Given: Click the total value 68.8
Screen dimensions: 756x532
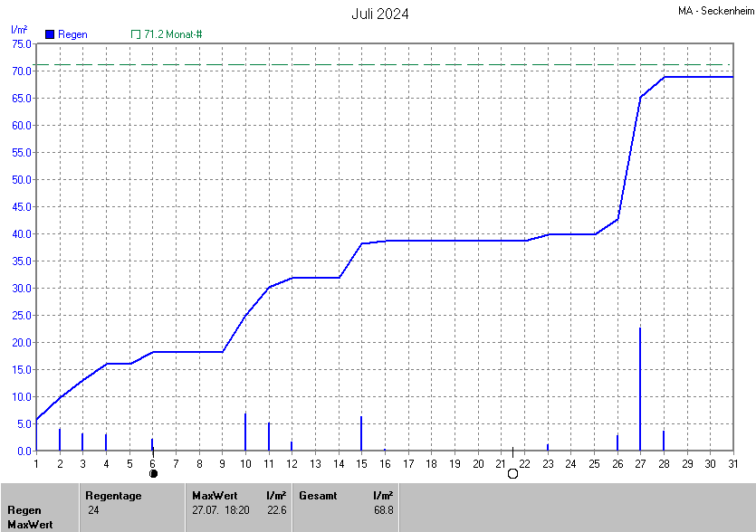Looking at the screenshot, I should (383, 510).
